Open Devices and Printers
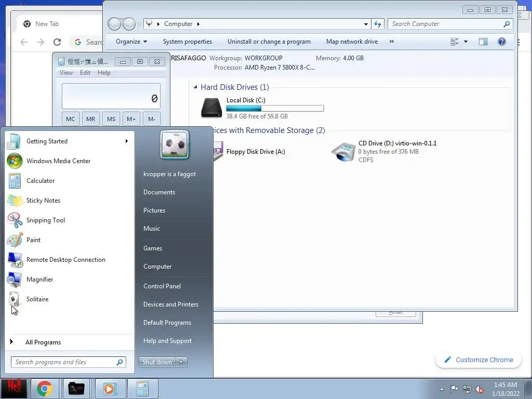The height and width of the screenshot is (399, 532). click(x=170, y=304)
